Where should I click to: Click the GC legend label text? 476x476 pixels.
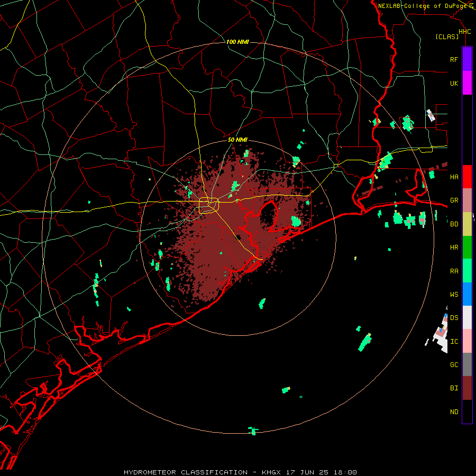[x=454, y=364]
